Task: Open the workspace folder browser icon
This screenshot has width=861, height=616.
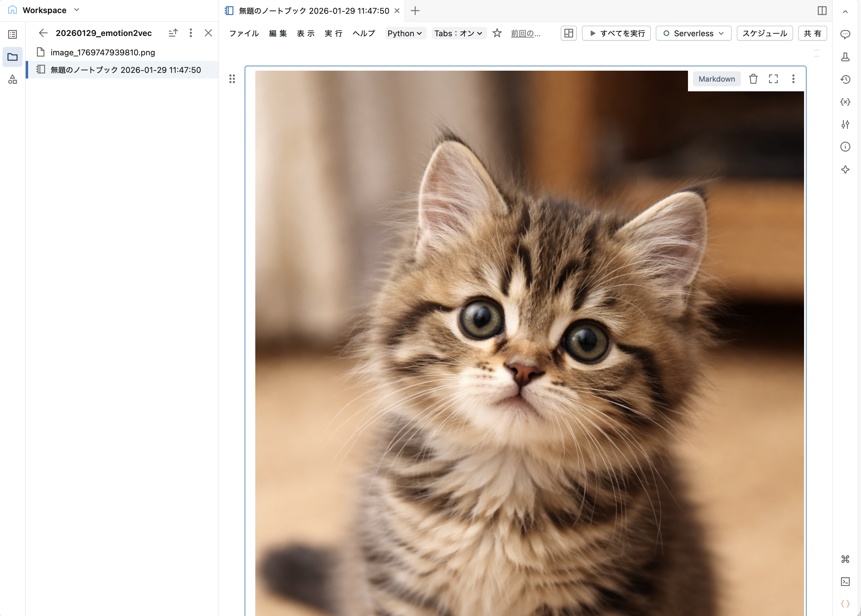Action: (13, 57)
